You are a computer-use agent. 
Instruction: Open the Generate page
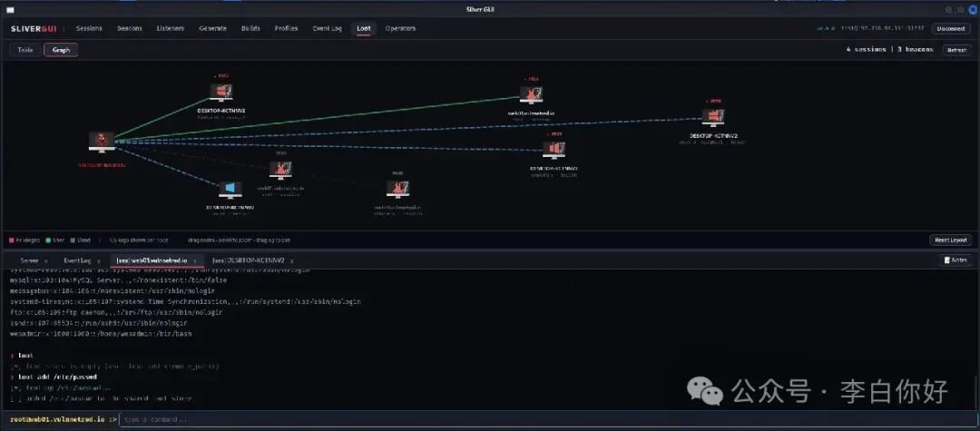[212, 29]
